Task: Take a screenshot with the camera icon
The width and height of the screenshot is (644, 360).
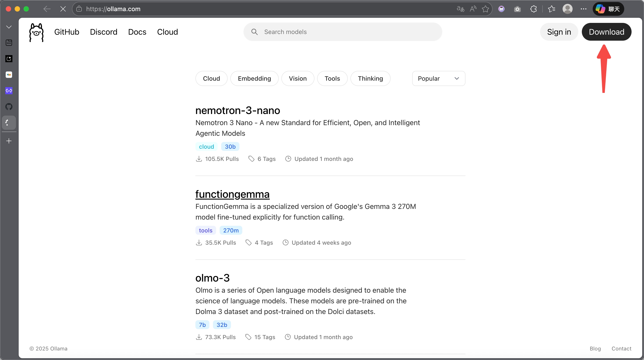Action: click(517, 9)
